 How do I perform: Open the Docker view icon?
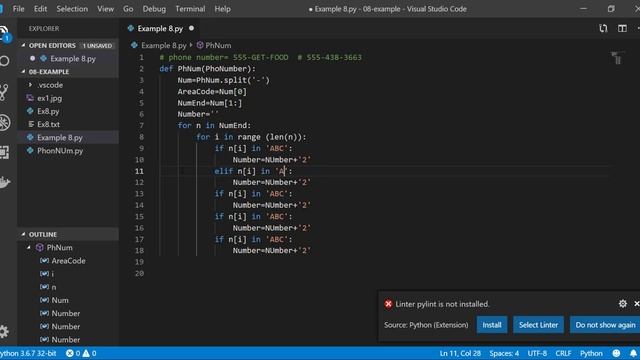4,182
